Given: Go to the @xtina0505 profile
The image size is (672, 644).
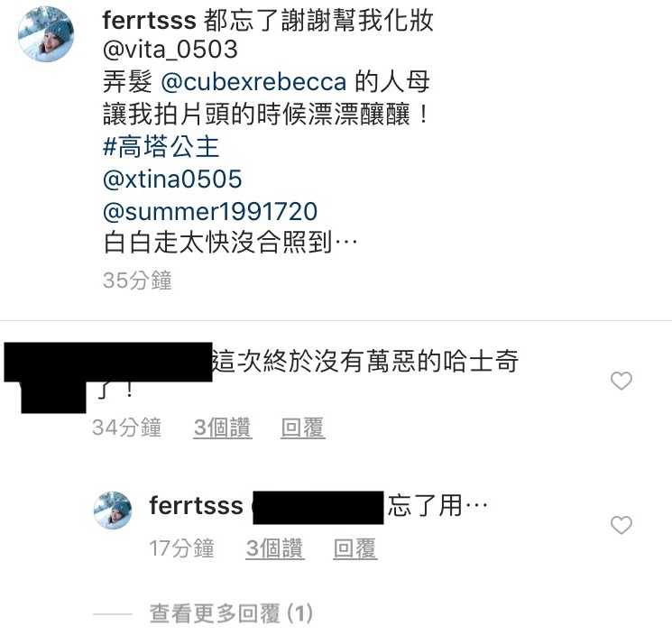Looking at the screenshot, I should pyautogui.click(x=173, y=179).
